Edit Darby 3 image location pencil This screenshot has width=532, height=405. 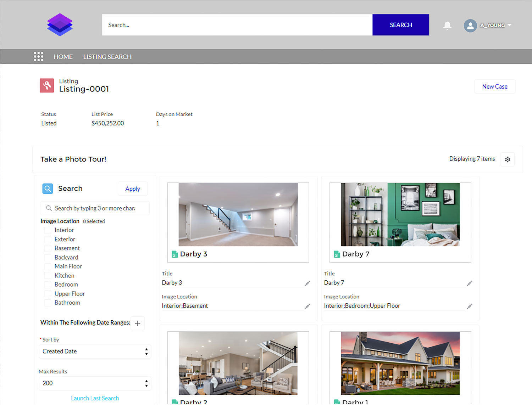pos(307,306)
